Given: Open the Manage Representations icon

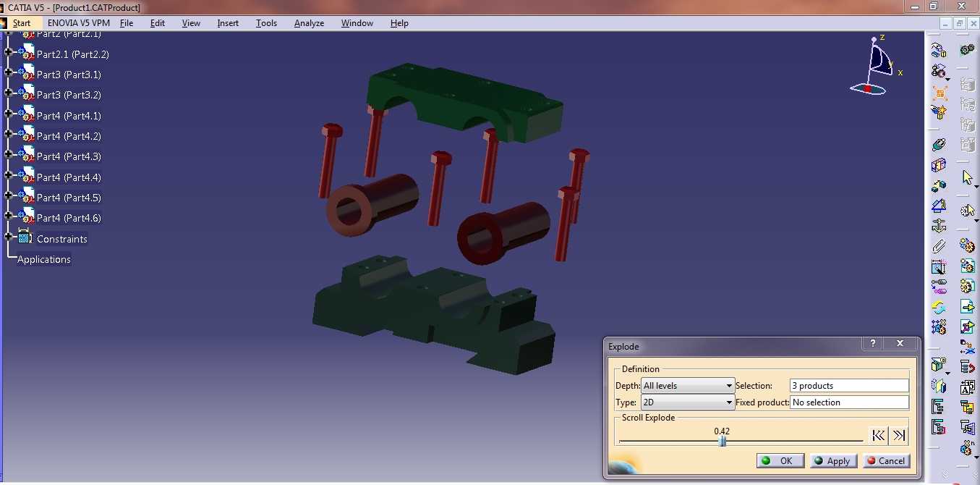Looking at the screenshot, I should [968, 427].
